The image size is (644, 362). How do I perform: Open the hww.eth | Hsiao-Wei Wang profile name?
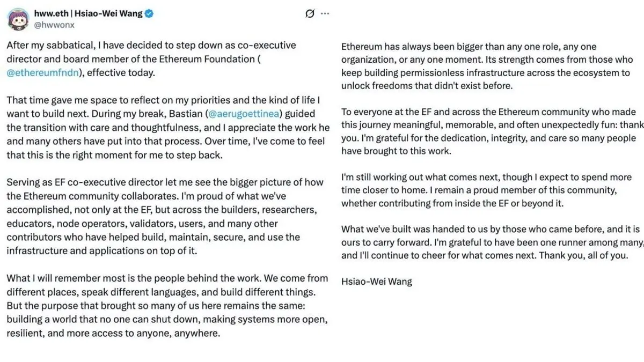(x=89, y=14)
